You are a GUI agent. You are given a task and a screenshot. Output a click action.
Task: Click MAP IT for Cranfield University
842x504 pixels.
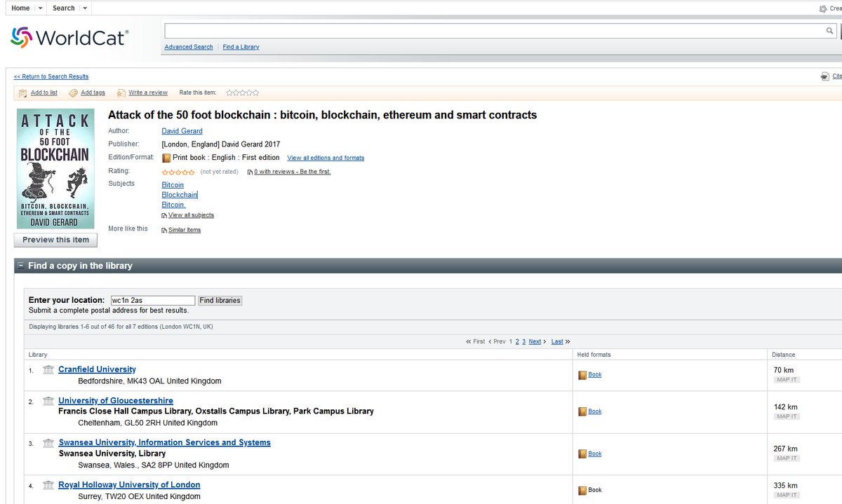pos(787,380)
